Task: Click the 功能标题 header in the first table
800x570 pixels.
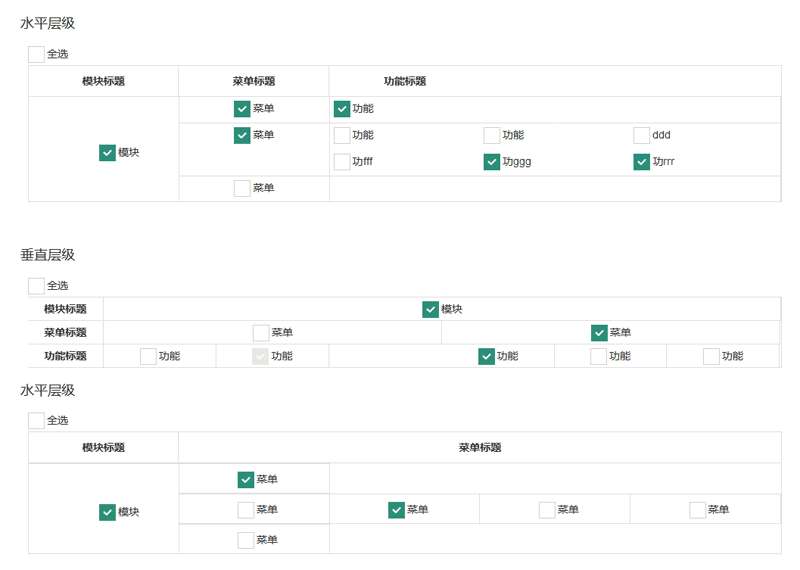Action: pyautogui.click(x=405, y=82)
